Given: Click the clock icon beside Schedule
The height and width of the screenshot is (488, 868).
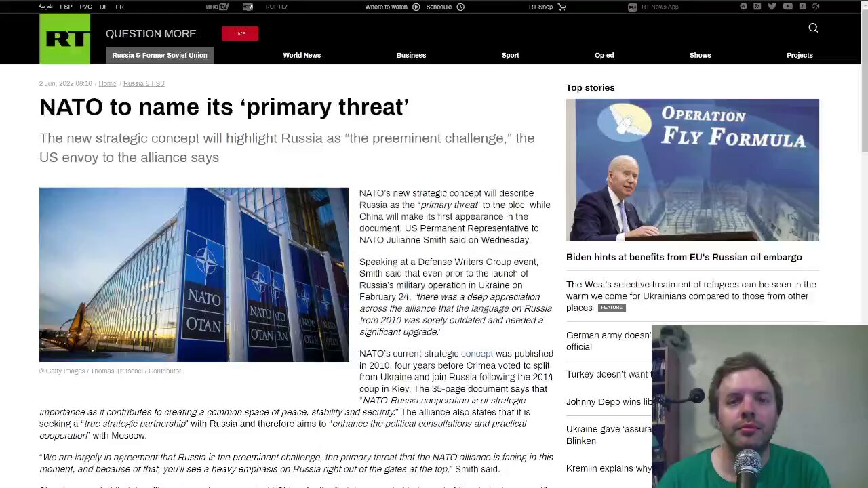Looking at the screenshot, I should click(460, 7).
